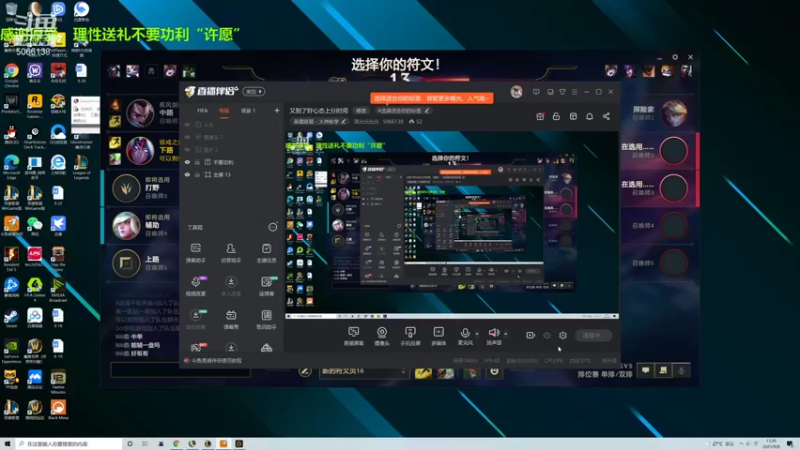800x450 pixels.
Task: Open the 视频连麦 microphone tool
Action: pos(195,286)
